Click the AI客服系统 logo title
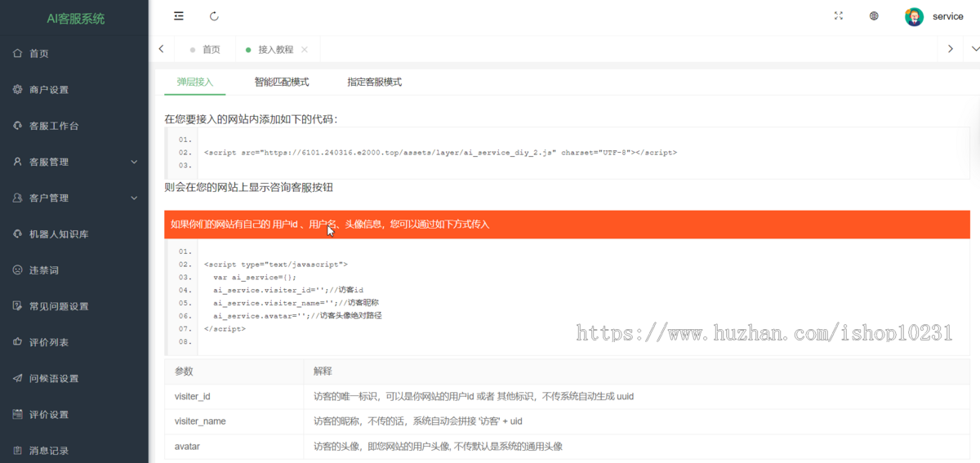980x463 pixels. point(75,18)
